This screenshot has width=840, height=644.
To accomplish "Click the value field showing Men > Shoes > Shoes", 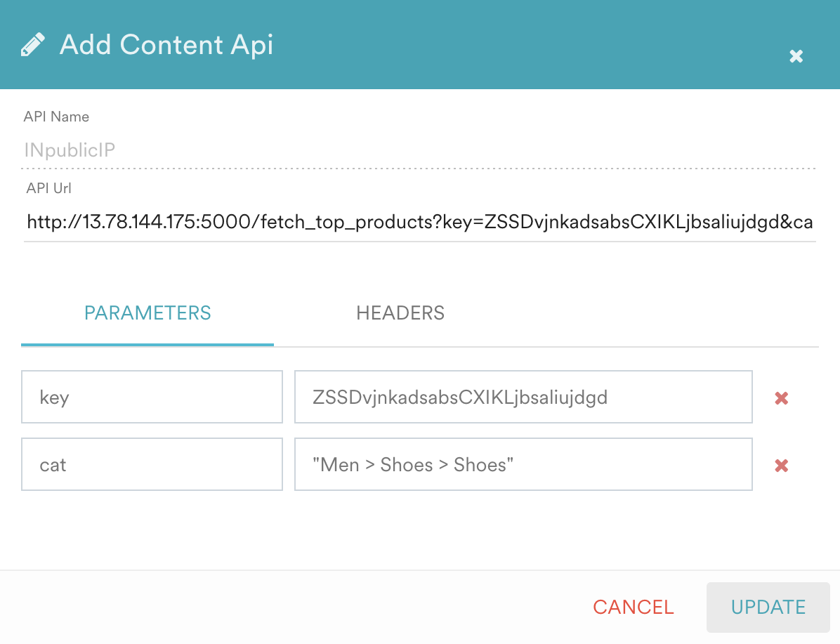I will [x=523, y=464].
